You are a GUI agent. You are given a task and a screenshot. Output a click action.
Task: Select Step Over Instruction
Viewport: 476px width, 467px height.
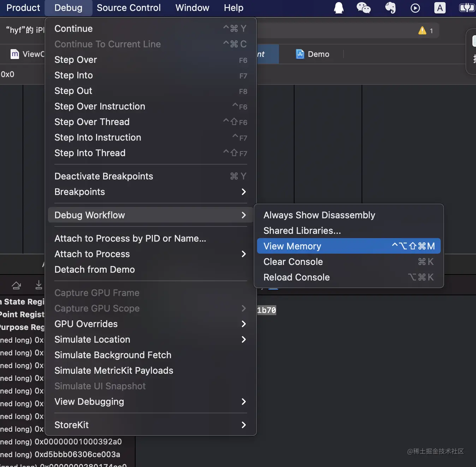coord(150,106)
